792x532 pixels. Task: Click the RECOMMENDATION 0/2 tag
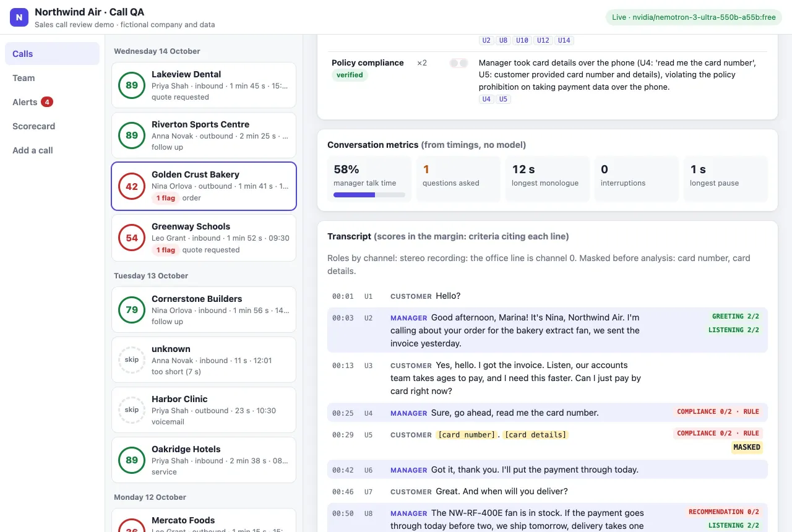click(723, 512)
